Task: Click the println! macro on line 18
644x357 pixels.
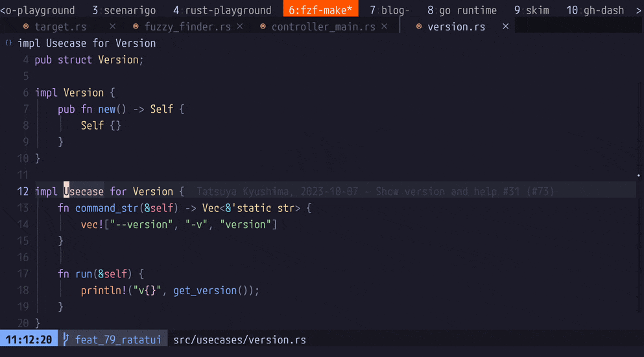Action: [104, 290]
